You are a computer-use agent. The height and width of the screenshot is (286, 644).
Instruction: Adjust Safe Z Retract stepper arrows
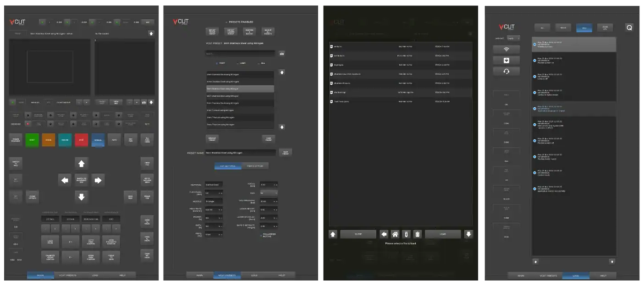pos(275,226)
